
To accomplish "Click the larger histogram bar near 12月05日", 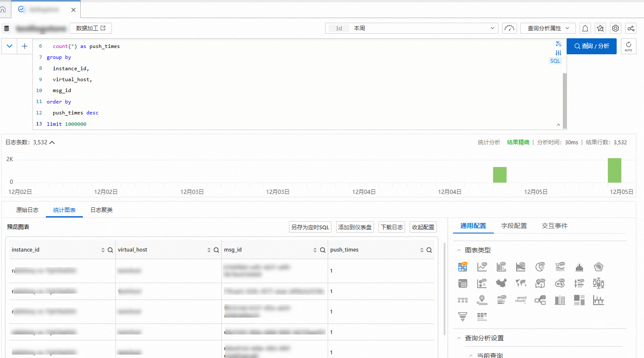I will click(615, 170).
